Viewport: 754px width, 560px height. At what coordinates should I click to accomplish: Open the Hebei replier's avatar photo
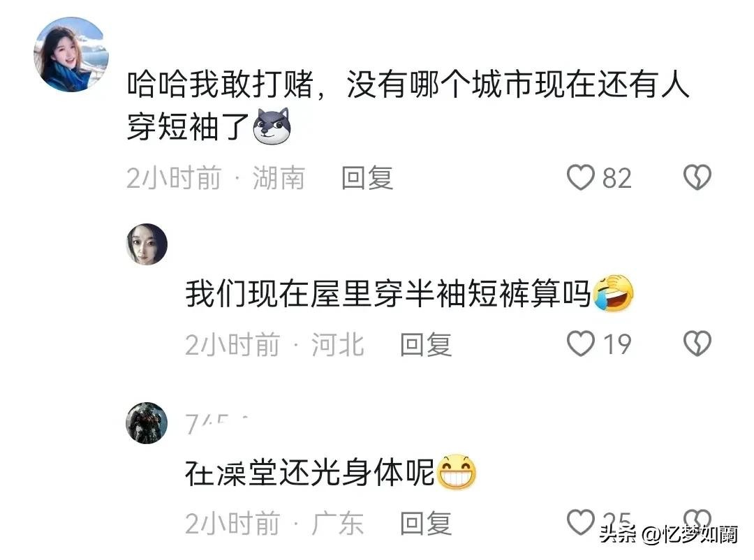(147, 244)
